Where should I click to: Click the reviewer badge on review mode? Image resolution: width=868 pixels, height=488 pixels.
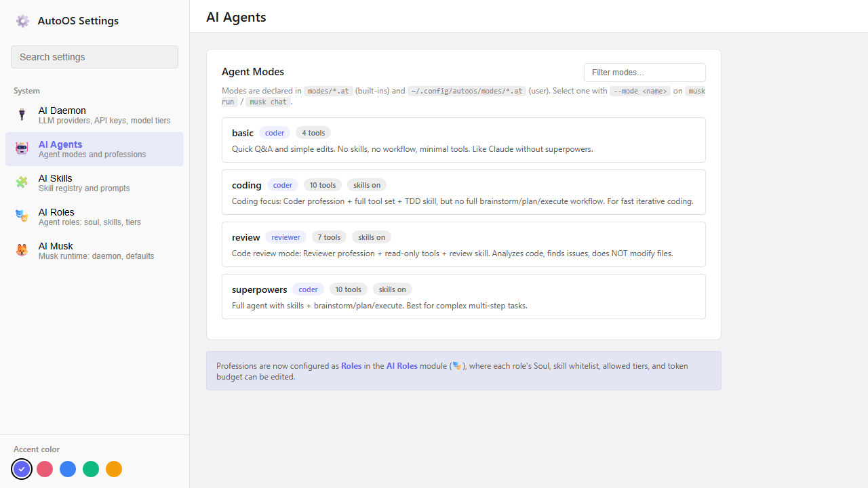tap(285, 237)
